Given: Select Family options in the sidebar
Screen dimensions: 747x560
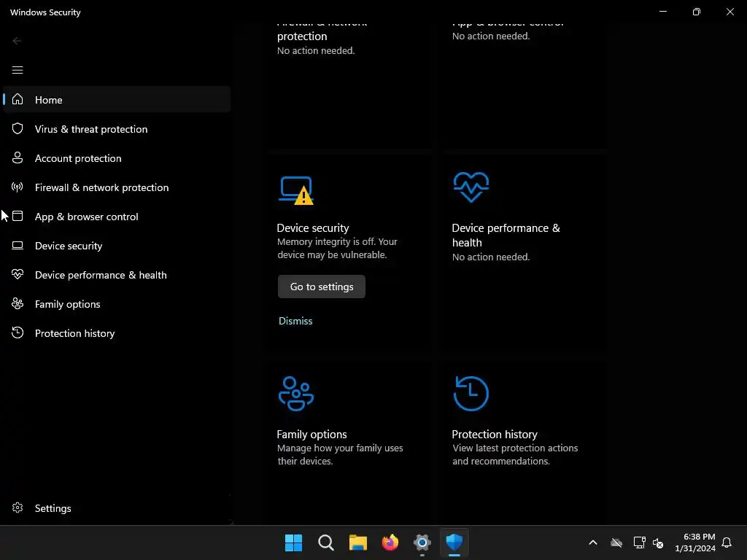Looking at the screenshot, I should (117, 304).
